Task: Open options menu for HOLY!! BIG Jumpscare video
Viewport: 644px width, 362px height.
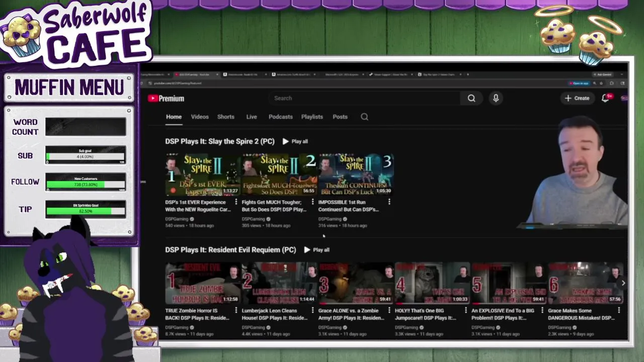Action: point(465,311)
